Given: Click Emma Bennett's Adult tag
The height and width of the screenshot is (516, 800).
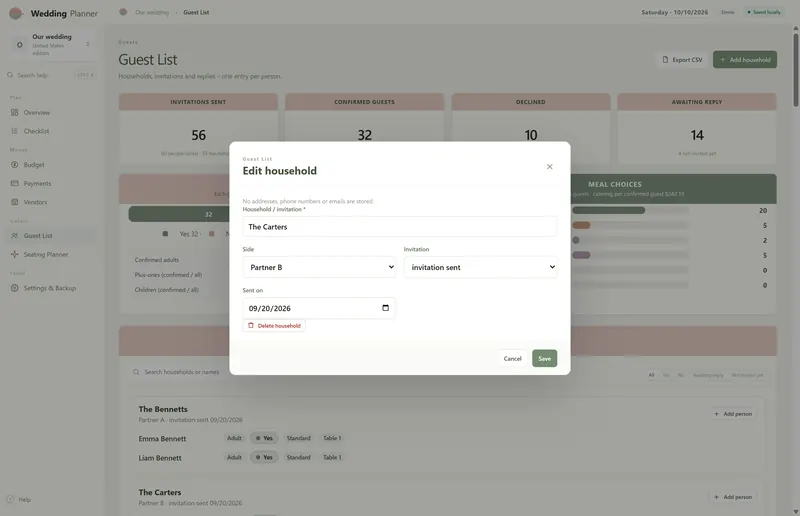Looking at the screenshot, I should pos(234,438).
